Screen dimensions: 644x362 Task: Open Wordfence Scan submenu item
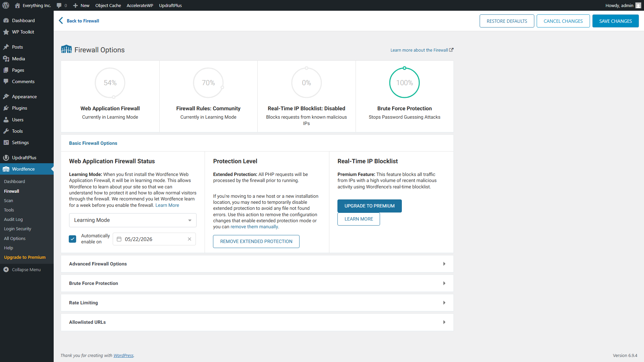[x=8, y=200]
